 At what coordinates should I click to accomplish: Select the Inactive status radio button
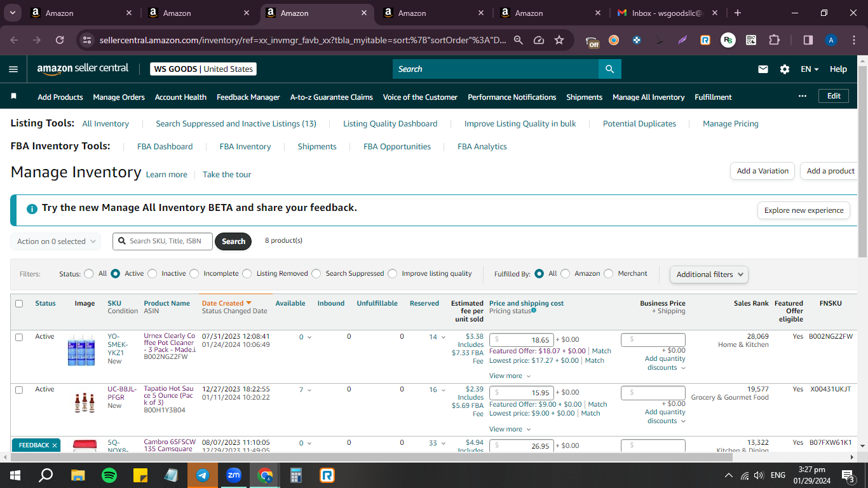152,274
